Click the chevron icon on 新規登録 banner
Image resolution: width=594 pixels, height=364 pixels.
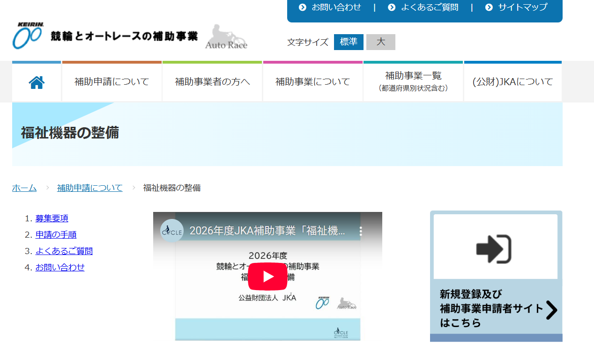pyautogui.click(x=552, y=309)
